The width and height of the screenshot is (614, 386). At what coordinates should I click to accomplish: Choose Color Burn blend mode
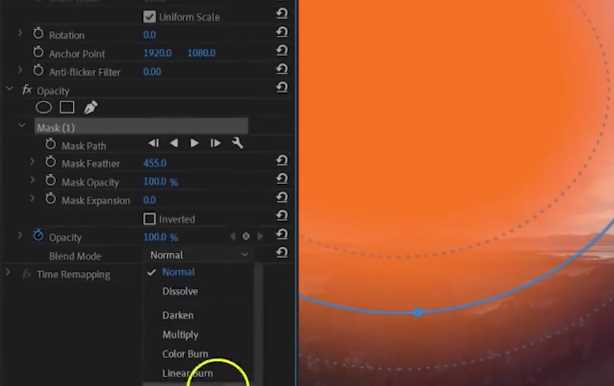click(x=185, y=354)
